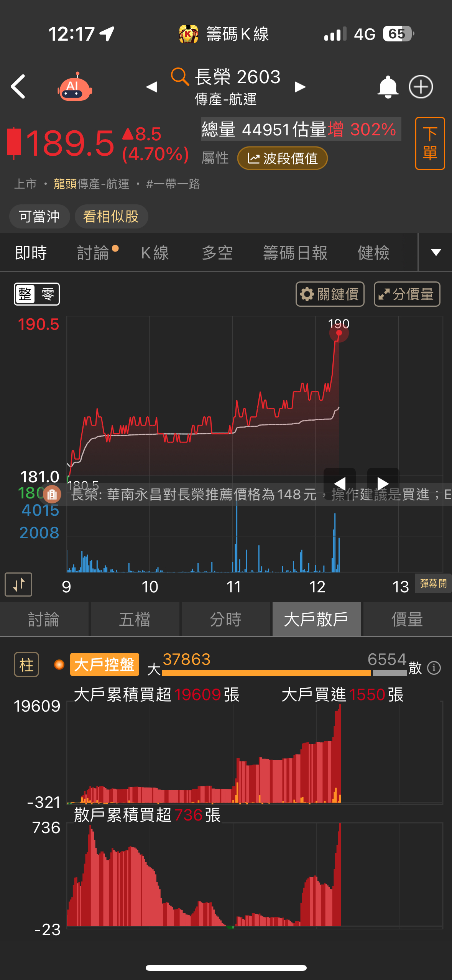Toggle chart swap arrows button
The image size is (452, 980).
[x=18, y=585]
